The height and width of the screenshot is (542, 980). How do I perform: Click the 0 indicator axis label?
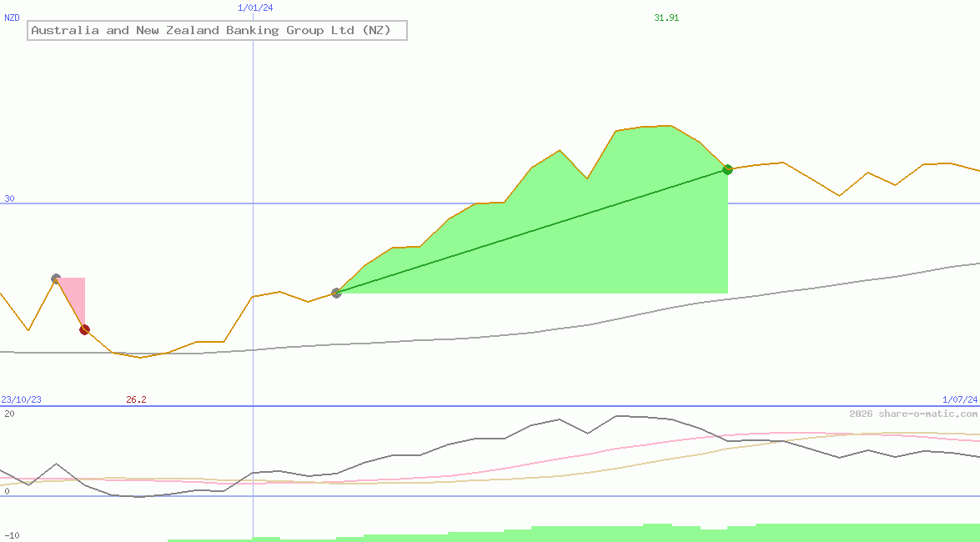pos(7,491)
